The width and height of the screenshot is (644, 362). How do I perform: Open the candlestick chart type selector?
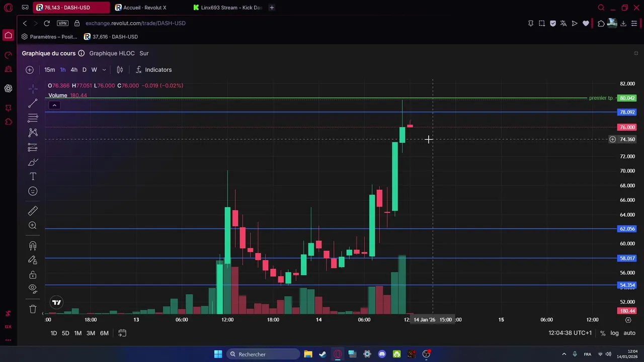pyautogui.click(x=120, y=70)
